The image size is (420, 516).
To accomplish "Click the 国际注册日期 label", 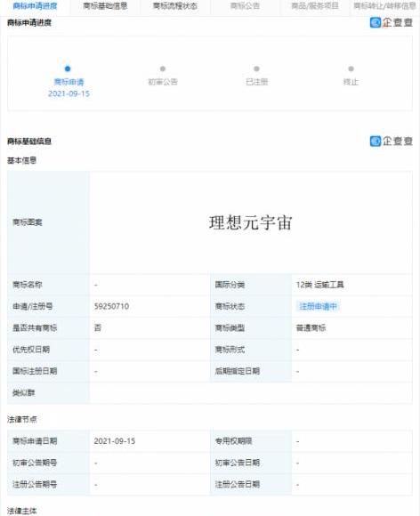I will tap(35, 371).
